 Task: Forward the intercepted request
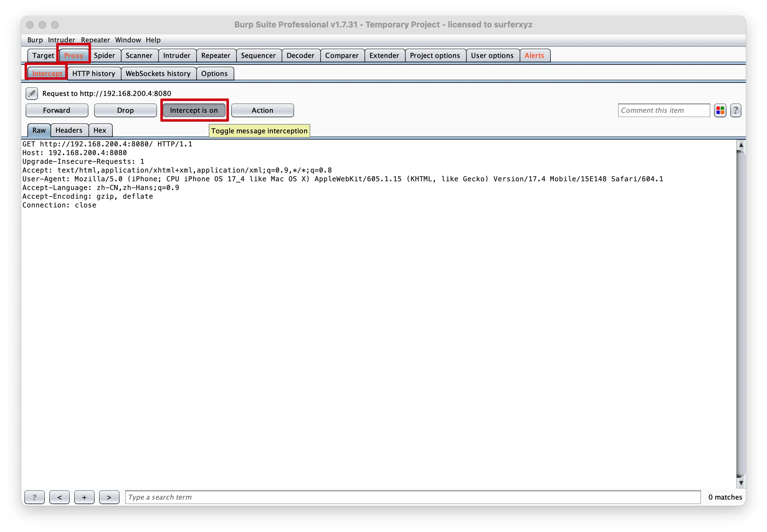pyautogui.click(x=56, y=110)
